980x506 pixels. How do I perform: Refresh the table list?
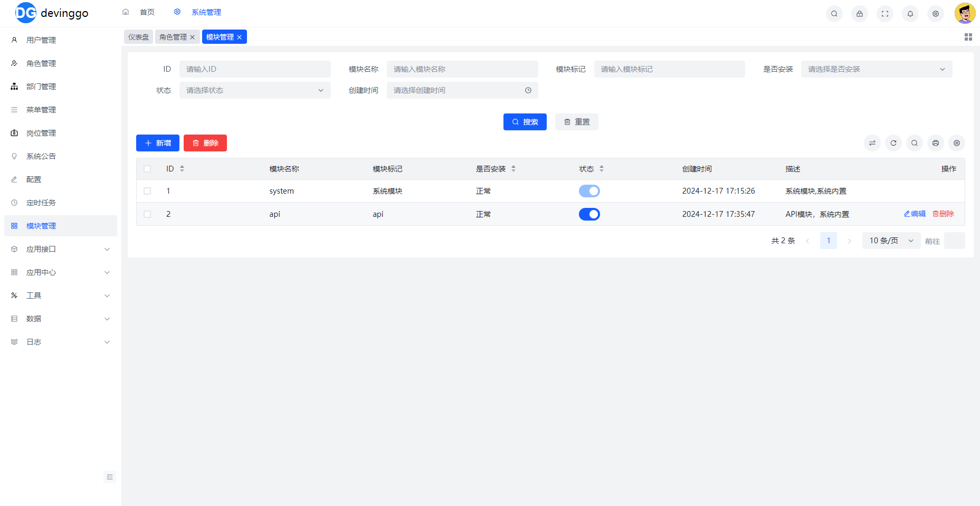(893, 143)
